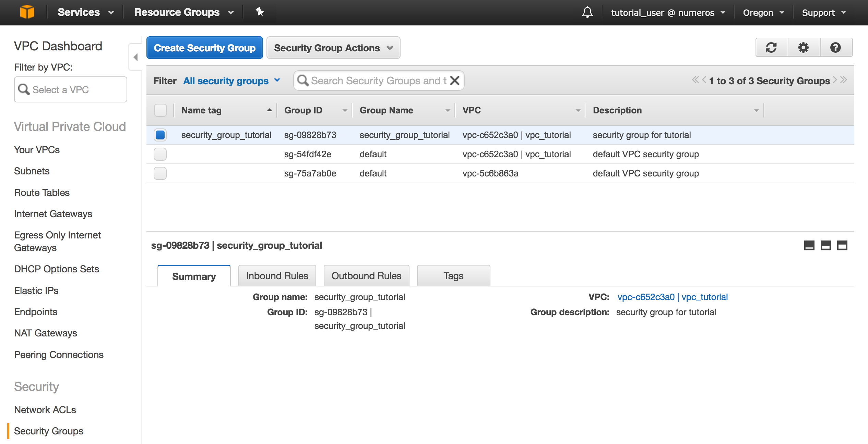This screenshot has height=444, width=868.
Task: Refresh the security groups list
Action: click(x=771, y=48)
